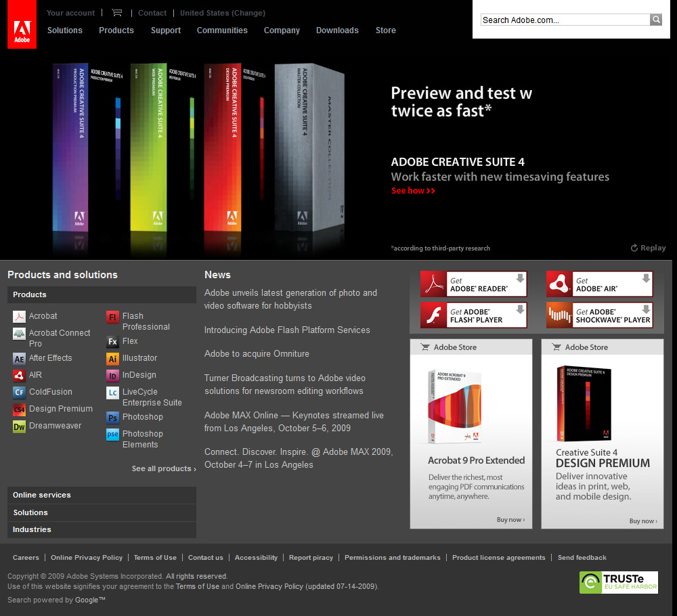Click Buy now under Acrobat 9 Pro Extended
This screenshot has width=677, height=616.
click(510, 520)
